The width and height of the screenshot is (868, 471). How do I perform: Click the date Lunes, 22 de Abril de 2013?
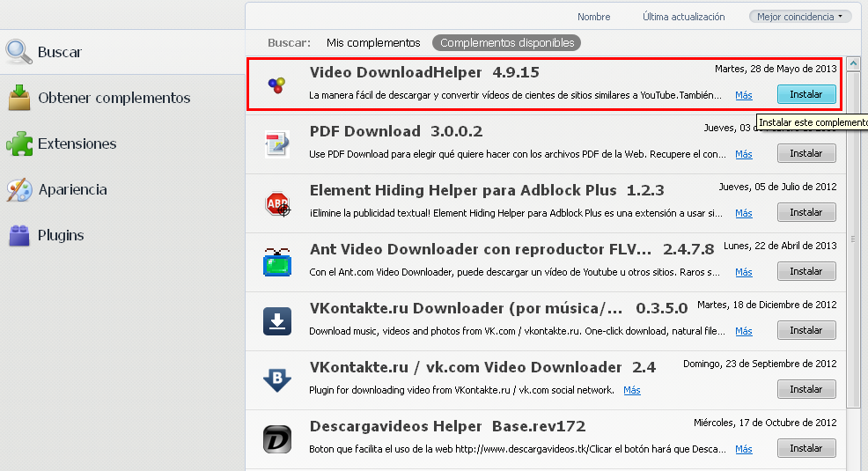coord(780,246)
